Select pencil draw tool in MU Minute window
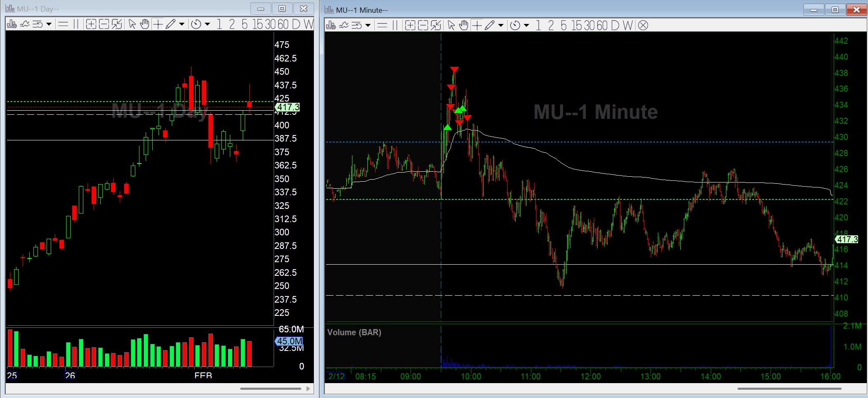868x398 pixels. tap(490, 26)
